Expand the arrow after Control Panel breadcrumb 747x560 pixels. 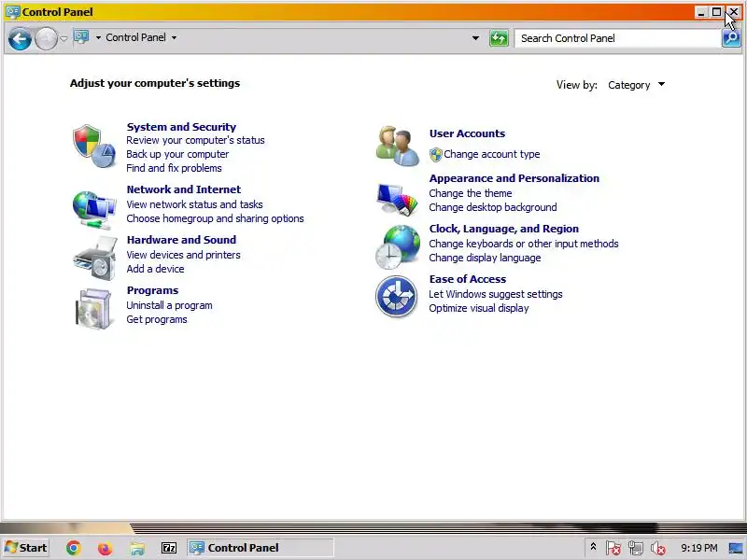pyautogui.click(x=174, y=37)
